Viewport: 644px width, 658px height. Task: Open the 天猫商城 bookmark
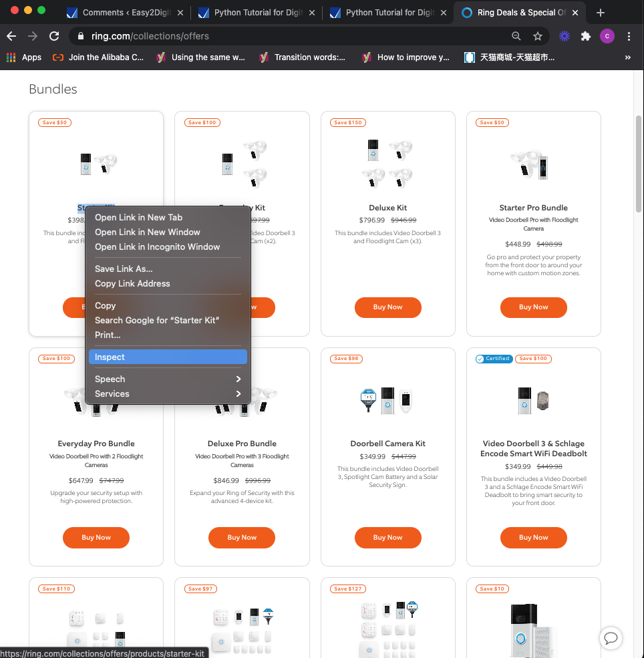tap(509, 57)
